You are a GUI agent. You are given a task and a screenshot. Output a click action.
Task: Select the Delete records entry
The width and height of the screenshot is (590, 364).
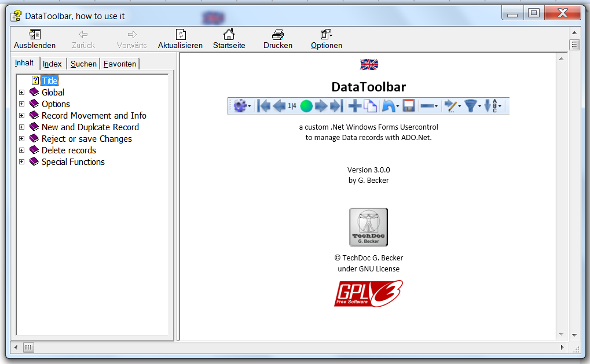pyautogui.click(x=68, y=150)
